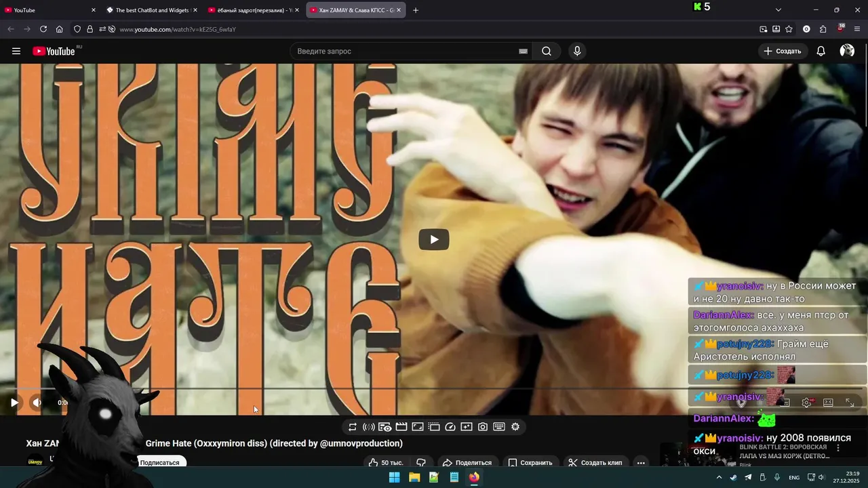Click the Подписаться subscribe button

click(160, 462)
